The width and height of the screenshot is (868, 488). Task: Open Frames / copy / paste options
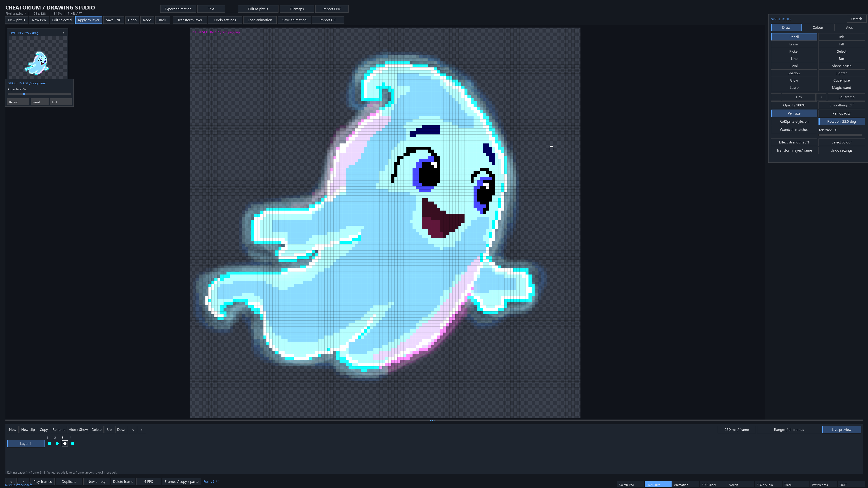coord(181,482)
